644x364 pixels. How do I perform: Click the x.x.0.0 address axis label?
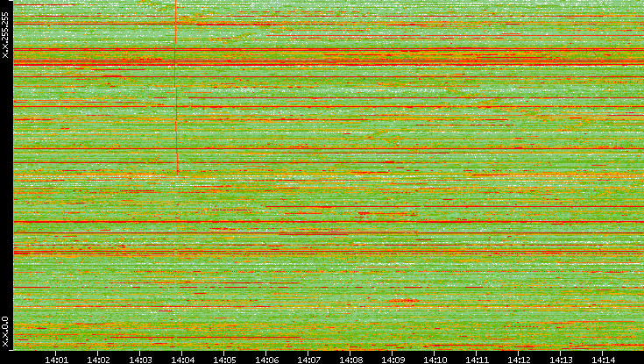coord(5,332)
